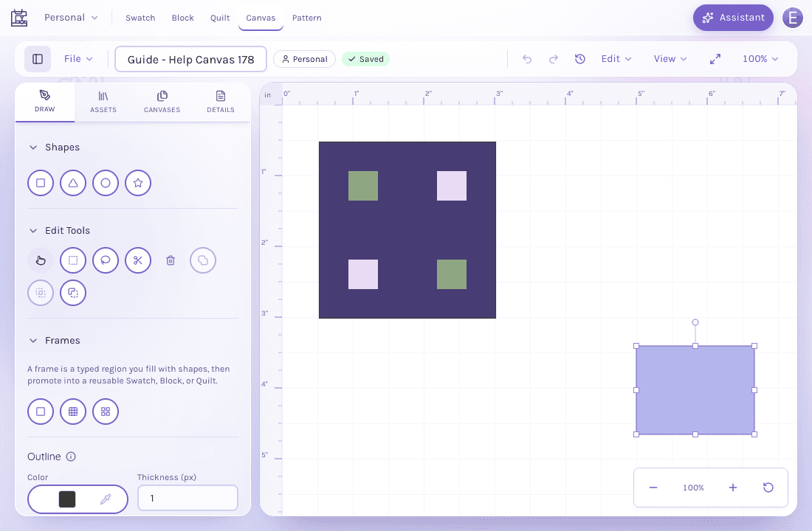This screenshot has width=812, height=531.
Task: Open the Personal workspace dropdown
Action: tap(71, 18)
